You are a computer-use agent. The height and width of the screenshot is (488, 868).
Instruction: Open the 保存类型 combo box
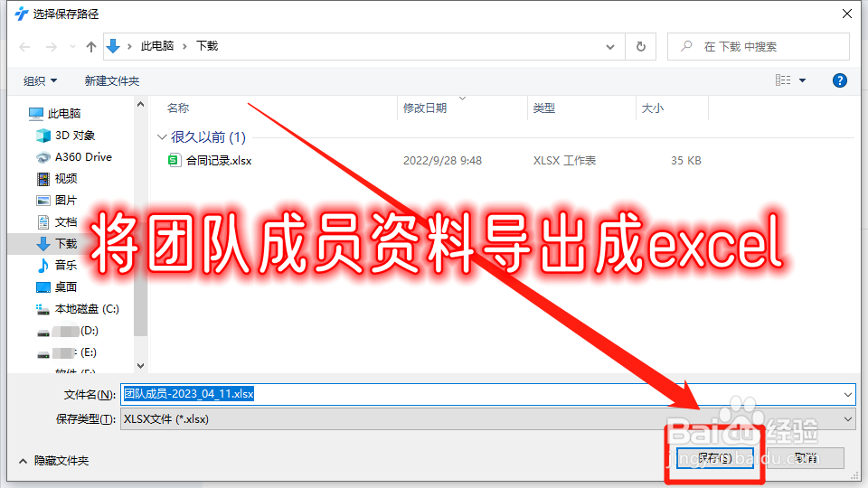point(487,418)
